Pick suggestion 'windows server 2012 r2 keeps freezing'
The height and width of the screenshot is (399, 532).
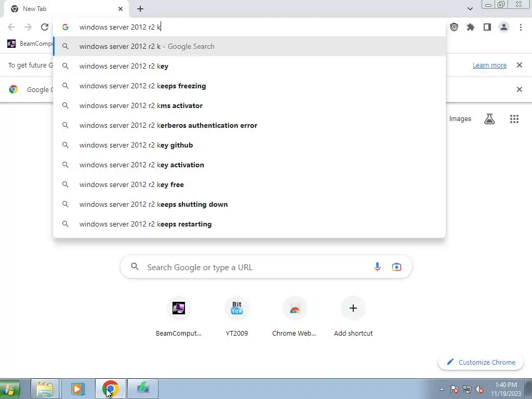(x=249, y=86)
